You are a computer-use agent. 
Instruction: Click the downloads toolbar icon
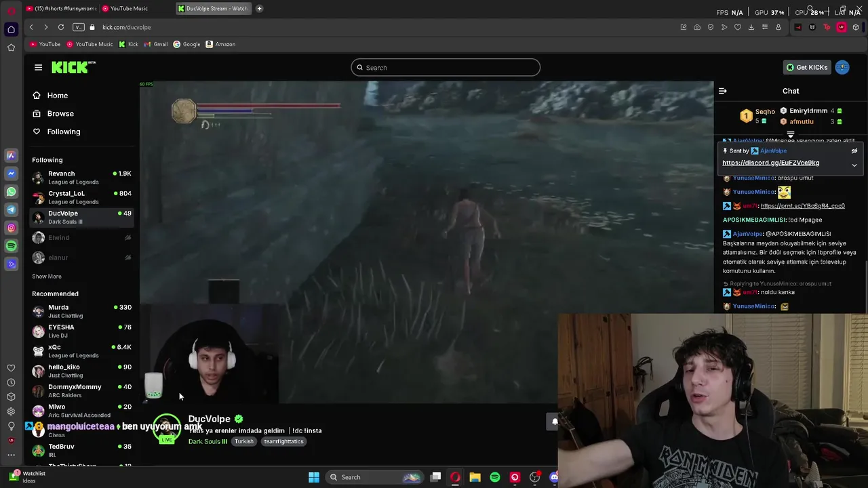pyautogui.click(x=751, y=27)
